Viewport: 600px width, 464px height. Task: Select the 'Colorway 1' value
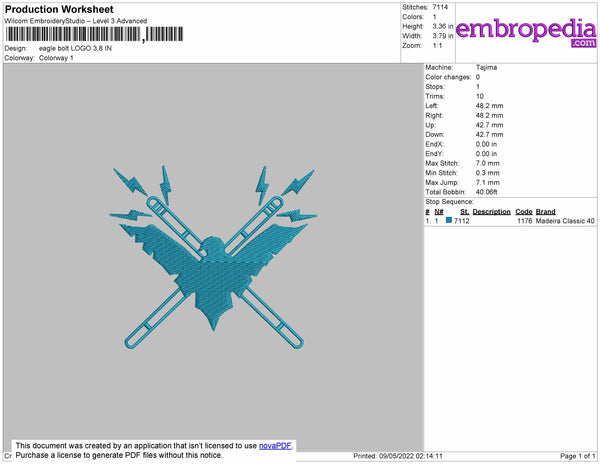pyautogui.click(x=56, y=58)
